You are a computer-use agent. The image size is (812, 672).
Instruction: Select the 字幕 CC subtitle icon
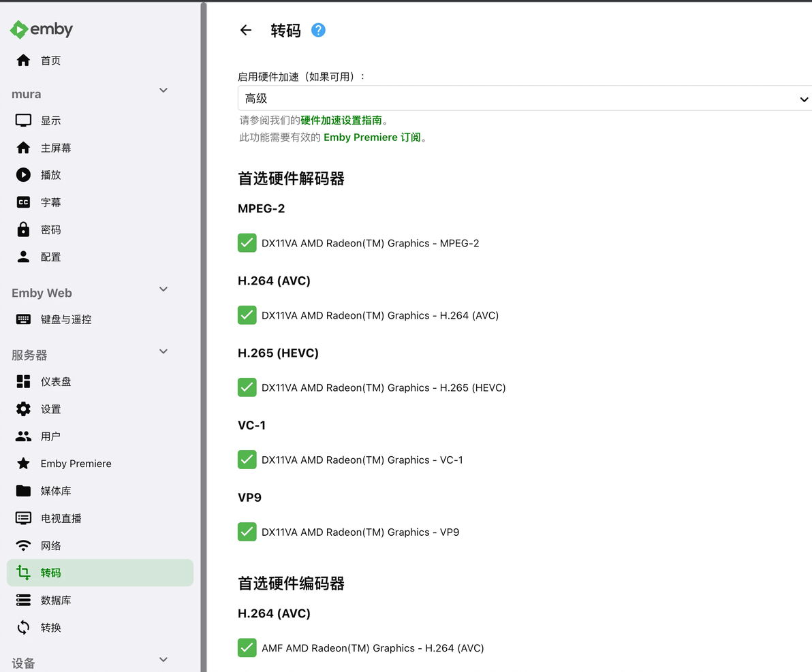pos(23,202)
